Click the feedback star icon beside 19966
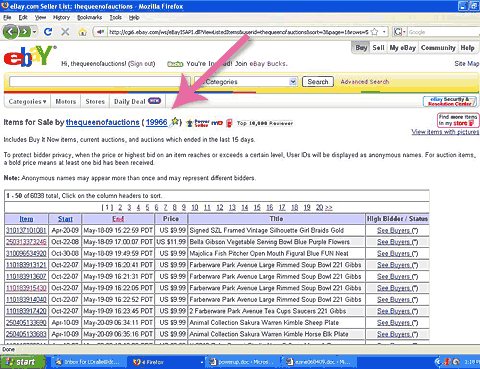Image resolution: width=480 pixels, height=369 pixels. pos(175,121)
